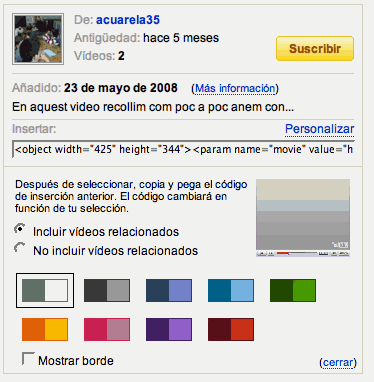Click the Personalizar link

point(319,129)
